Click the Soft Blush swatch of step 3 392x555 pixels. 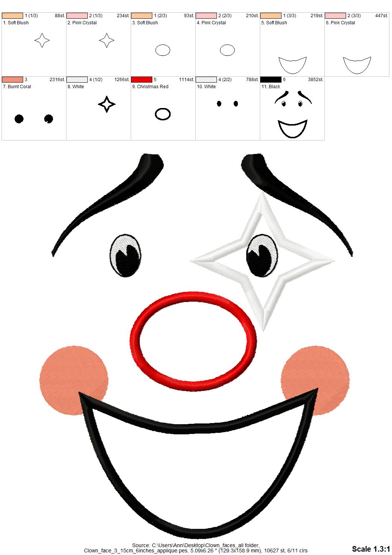141,16
